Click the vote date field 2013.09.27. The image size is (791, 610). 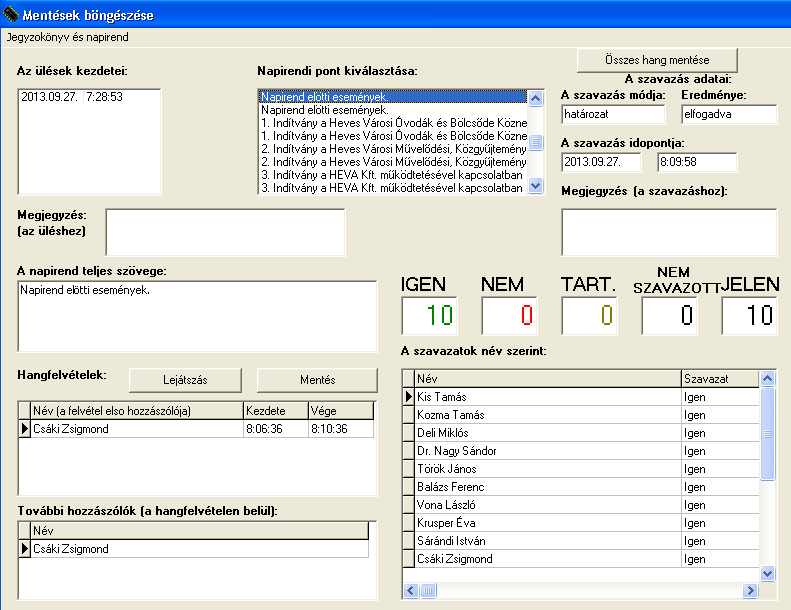[601, 162]
